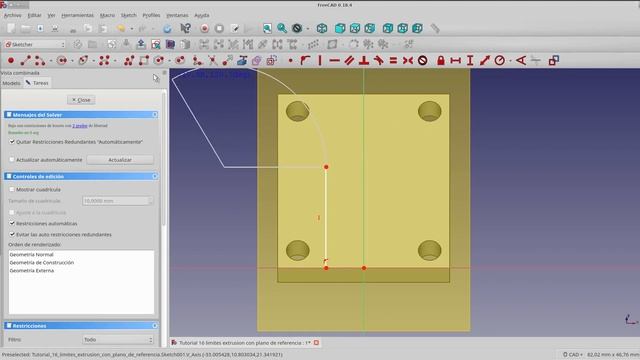
Task: Apply the Coincident constraint
Action: [x=290, y=61]
